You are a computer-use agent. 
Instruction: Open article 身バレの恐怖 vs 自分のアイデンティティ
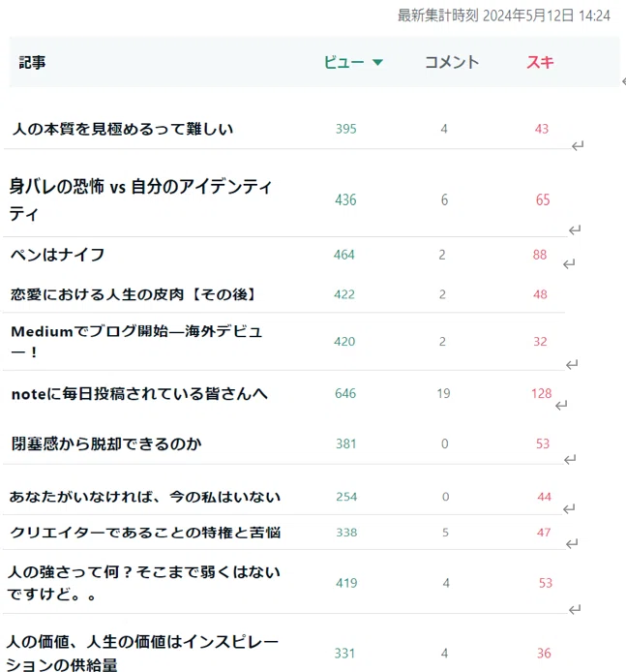(140, 199)
